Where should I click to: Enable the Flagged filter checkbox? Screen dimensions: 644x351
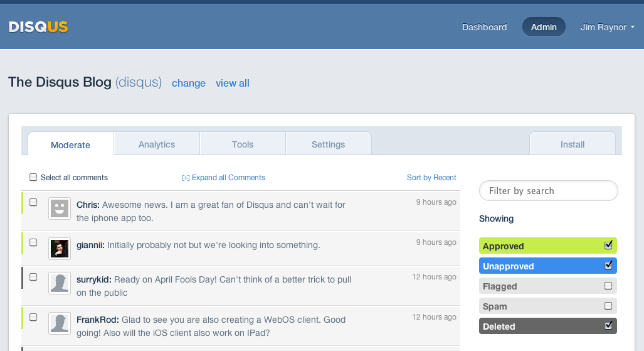(x=608, y=286)
